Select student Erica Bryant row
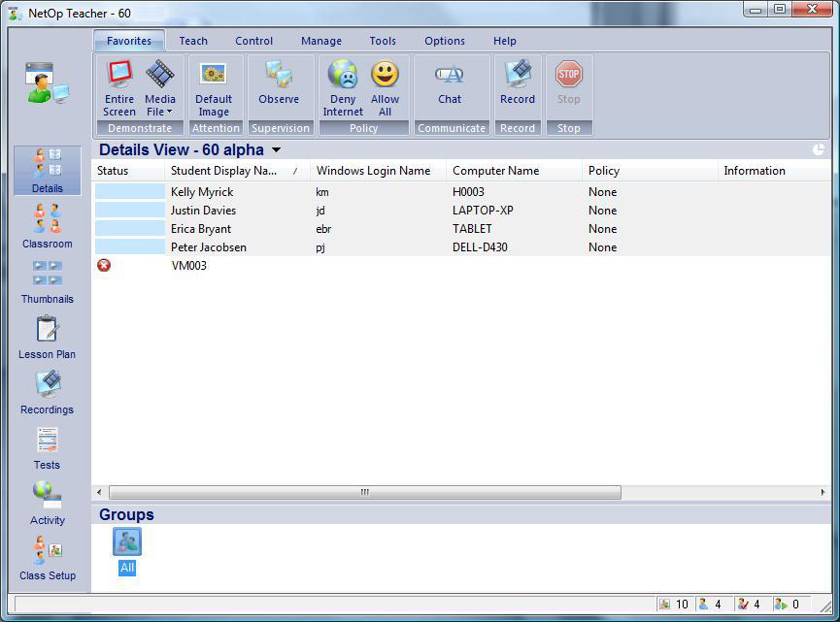 point(462,229)
